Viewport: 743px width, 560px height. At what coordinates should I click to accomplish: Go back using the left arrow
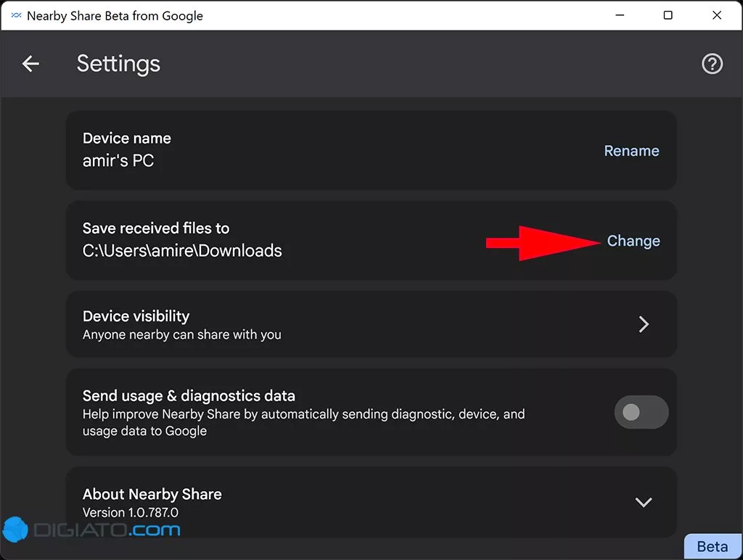(30, 64)
